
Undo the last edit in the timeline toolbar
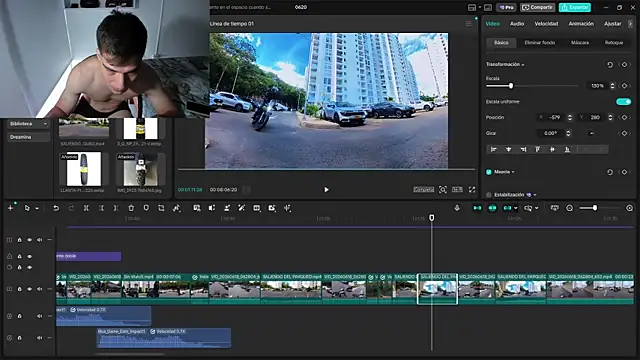(x=56, y=208)
